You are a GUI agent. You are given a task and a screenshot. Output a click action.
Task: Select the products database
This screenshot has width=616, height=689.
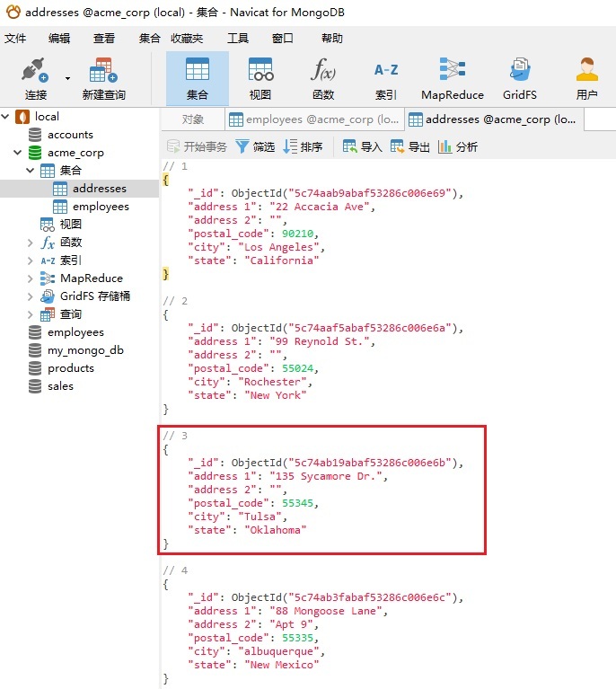pos(71,368)
